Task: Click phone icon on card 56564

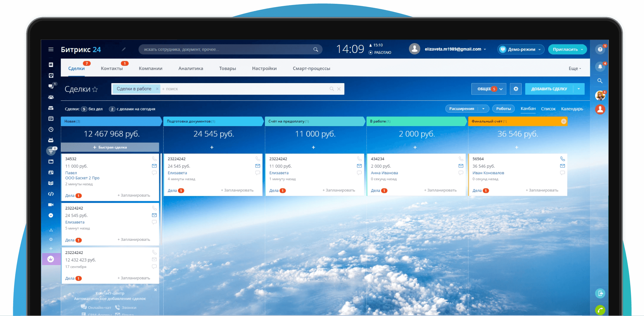Action: [x=562, y=159]
